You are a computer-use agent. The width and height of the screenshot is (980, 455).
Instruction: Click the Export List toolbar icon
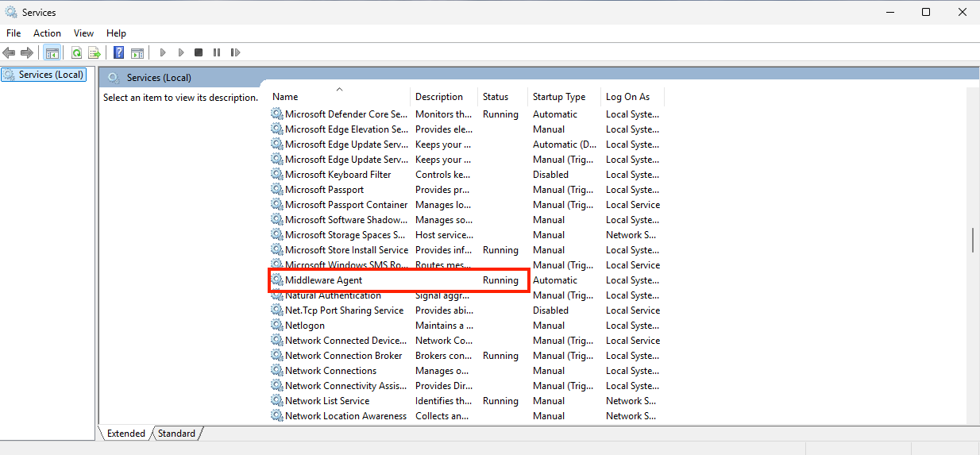(x=95, y=52)
